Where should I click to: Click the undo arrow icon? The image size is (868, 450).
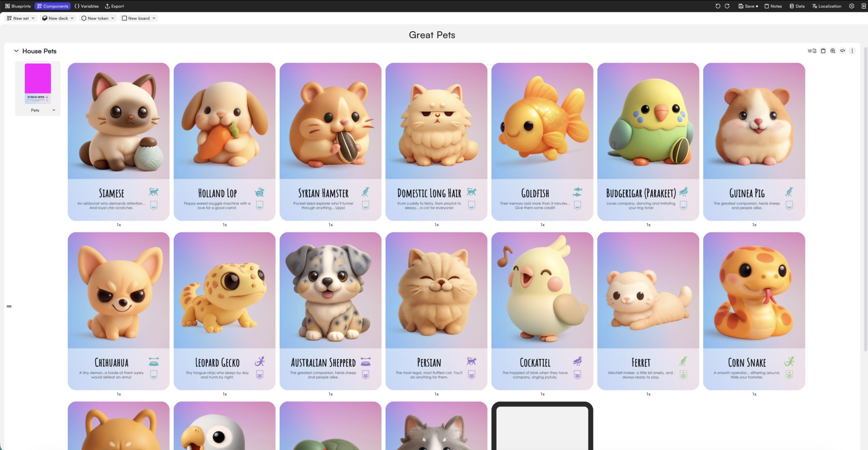coord(718,6)
